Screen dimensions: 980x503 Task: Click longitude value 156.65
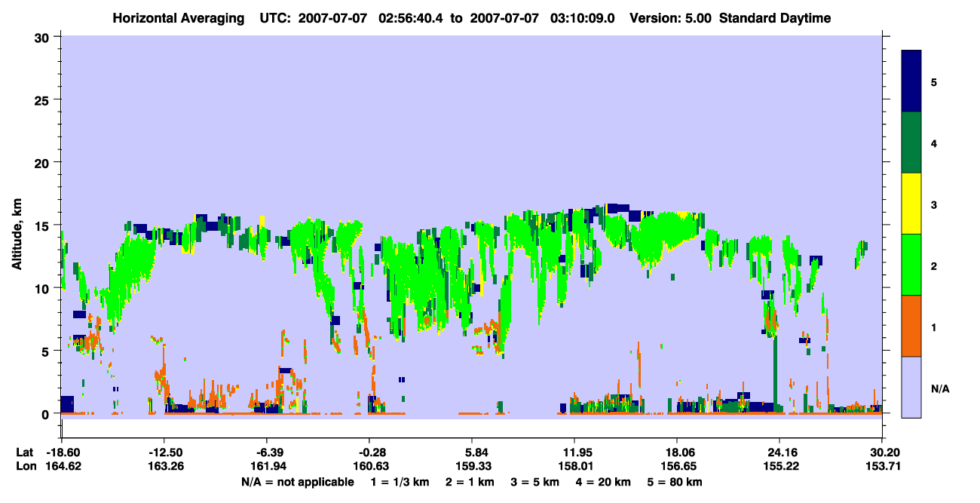pos(677,466)
